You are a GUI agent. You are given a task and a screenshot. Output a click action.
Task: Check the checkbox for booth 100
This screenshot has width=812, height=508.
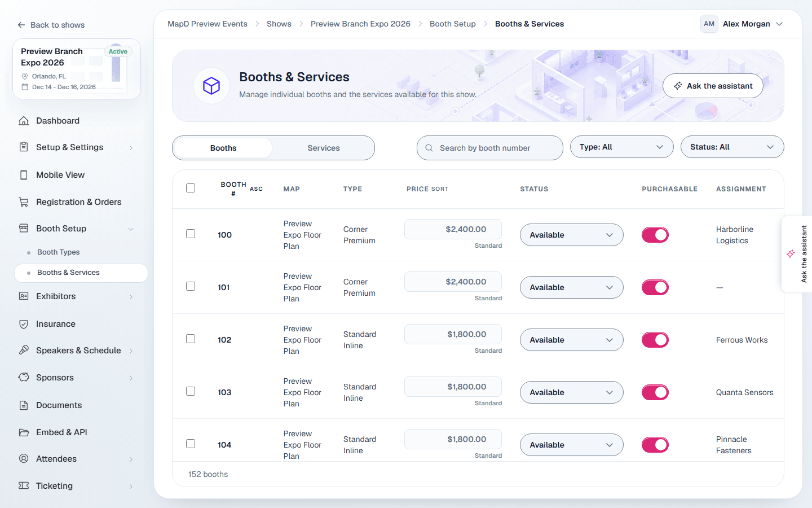[191, 234]
